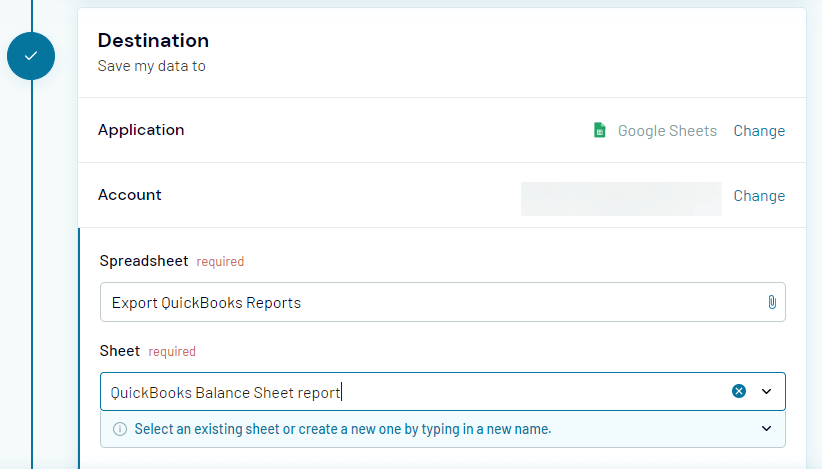The image size is (822, 469).
Task: Open the Sheet field dropdown arrow
Action: pyautogui.click(x=766, y=391)
